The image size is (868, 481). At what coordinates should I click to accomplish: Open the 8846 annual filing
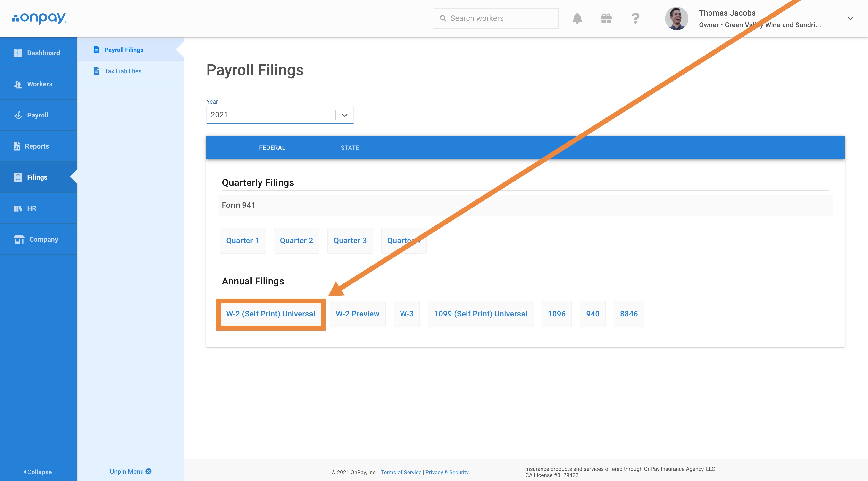point(629,314)
